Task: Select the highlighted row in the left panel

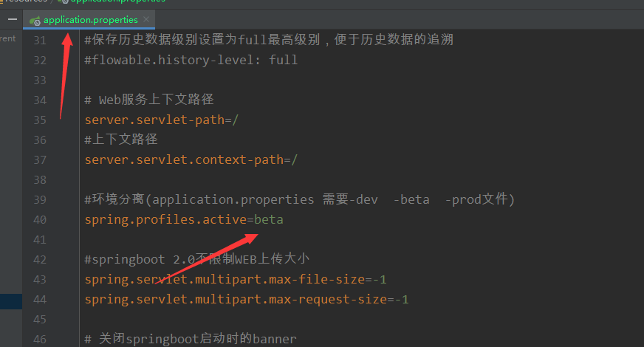Action: click(x=11, y=300)
